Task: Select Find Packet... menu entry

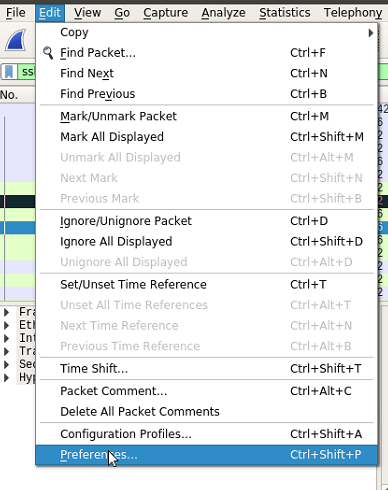Action: (207, 53)
